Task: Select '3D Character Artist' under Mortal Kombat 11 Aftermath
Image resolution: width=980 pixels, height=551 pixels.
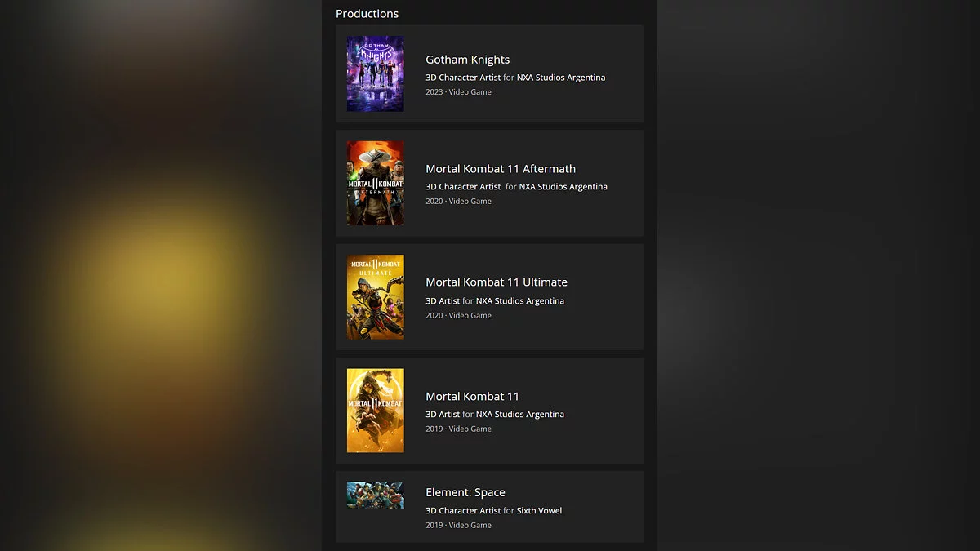Action: tap(463, 187)
